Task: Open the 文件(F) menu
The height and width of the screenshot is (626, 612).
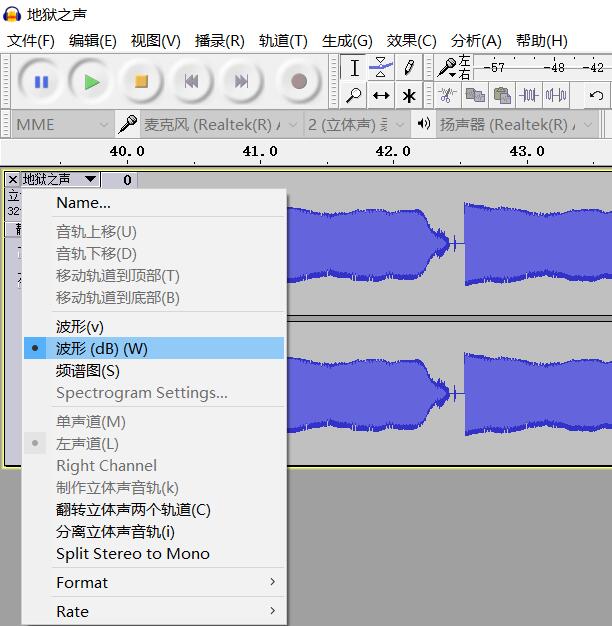Action: pos(31,41)
